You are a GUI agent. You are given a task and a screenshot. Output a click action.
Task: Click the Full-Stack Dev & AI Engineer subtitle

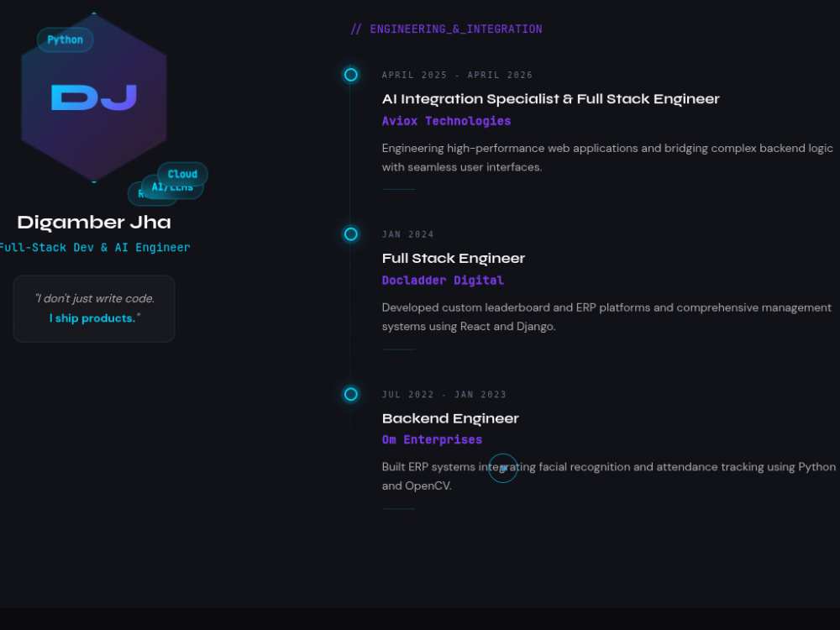click(x=94, y=248)
